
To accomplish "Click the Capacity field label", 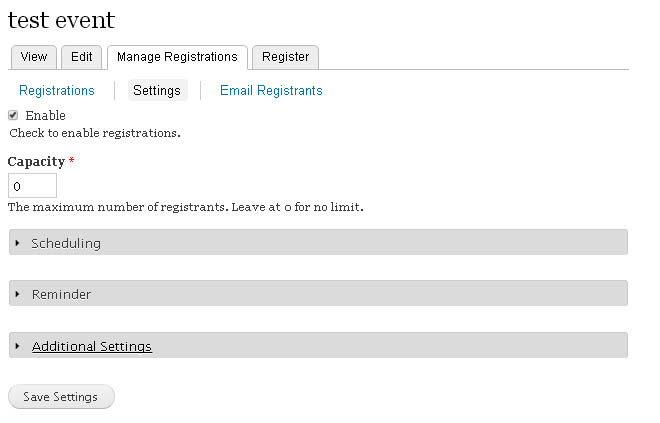I will point(36,162).
